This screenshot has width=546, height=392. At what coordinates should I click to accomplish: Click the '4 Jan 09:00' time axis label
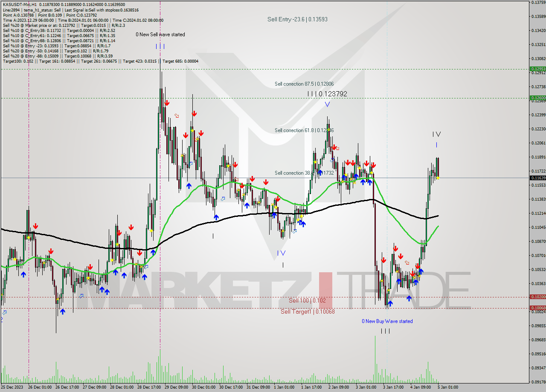(x=421, y=387)
